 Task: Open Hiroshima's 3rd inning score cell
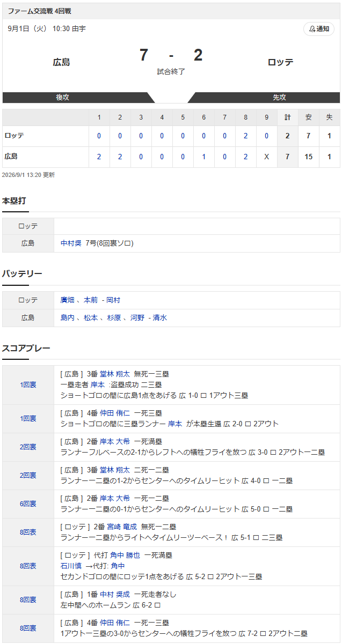pyautogui.click(x=141, y=157)
